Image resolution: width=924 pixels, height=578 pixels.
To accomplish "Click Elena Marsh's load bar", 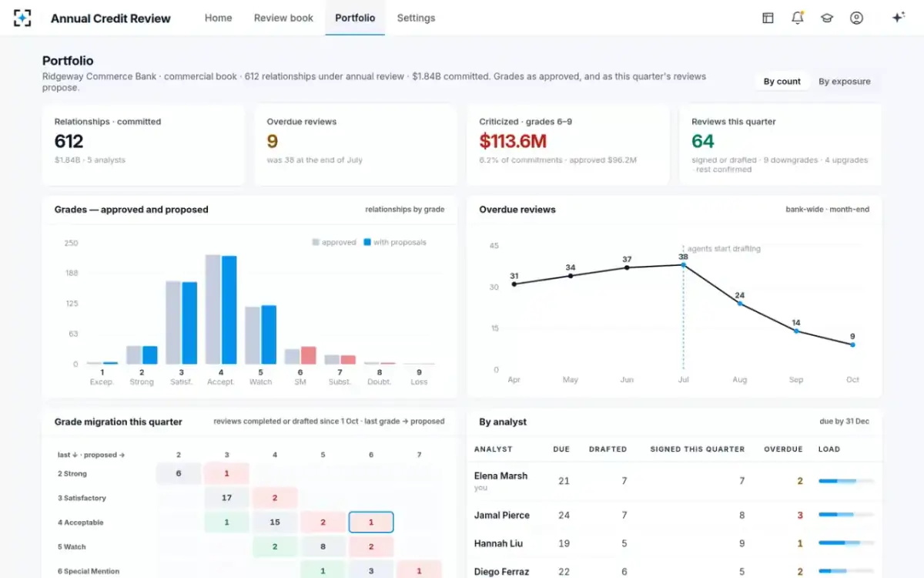I will [x=846, y=481].
